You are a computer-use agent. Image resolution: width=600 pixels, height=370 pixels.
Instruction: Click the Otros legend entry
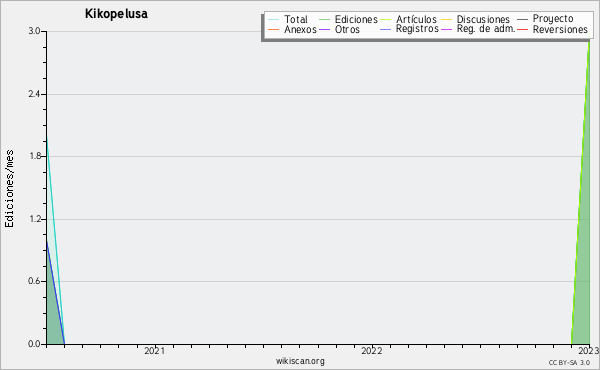[x=339, y=29]
